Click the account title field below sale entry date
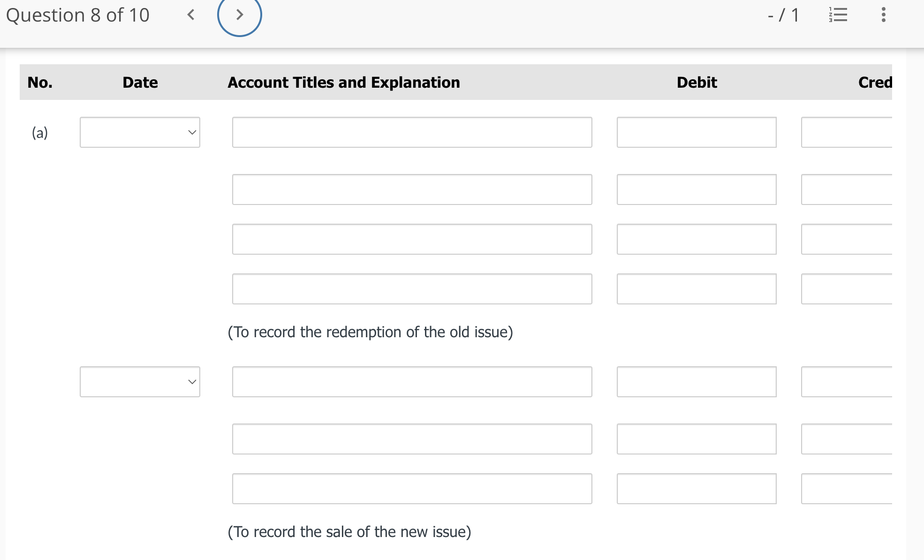The width and height of the screenshot is (924, 560). 411,381
